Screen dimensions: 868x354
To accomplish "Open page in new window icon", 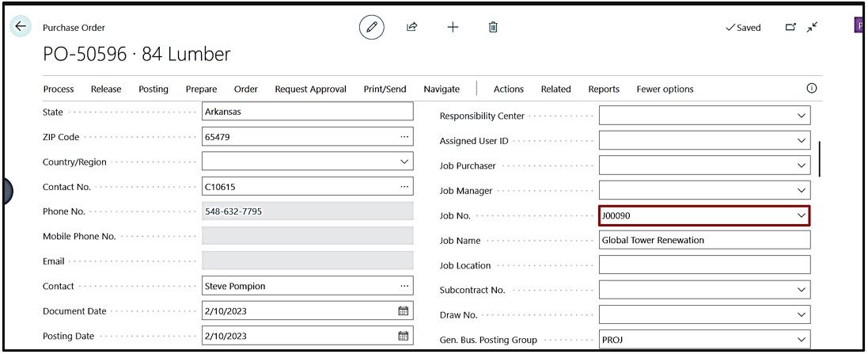I will tap(790, 27).
